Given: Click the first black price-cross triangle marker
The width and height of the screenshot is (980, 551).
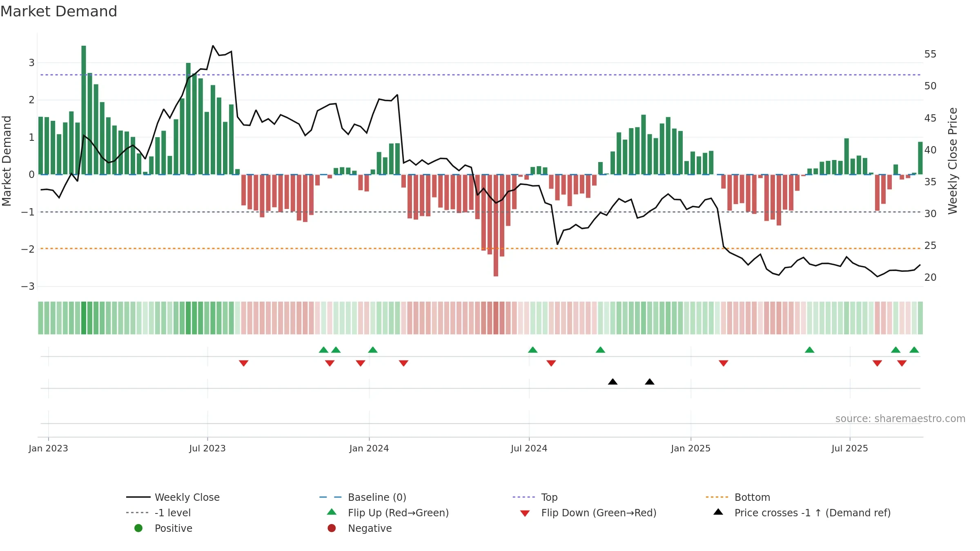Looking at the screenshot, I should [x=612, y=382].
